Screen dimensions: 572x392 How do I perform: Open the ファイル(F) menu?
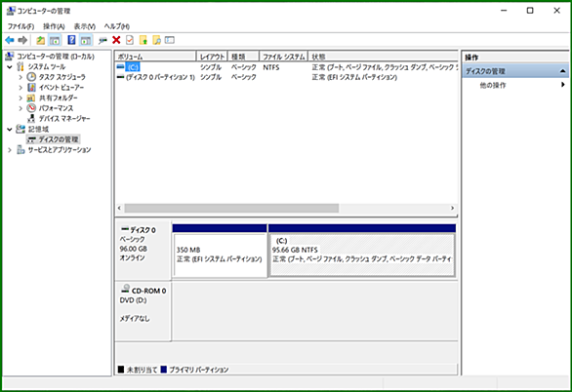(20, 26)
